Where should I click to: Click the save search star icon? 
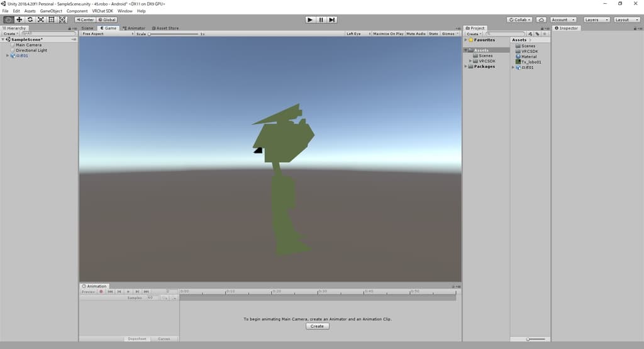click(x=545, y=34)
